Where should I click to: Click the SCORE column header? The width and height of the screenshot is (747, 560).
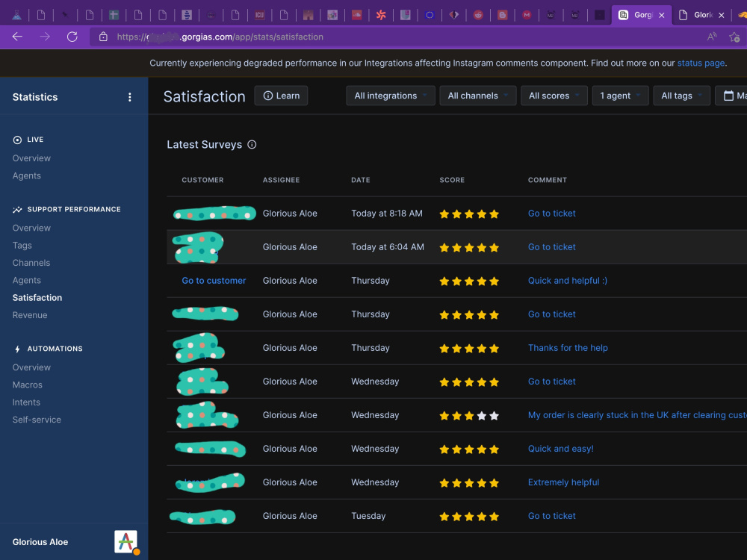tap(452, 180)
